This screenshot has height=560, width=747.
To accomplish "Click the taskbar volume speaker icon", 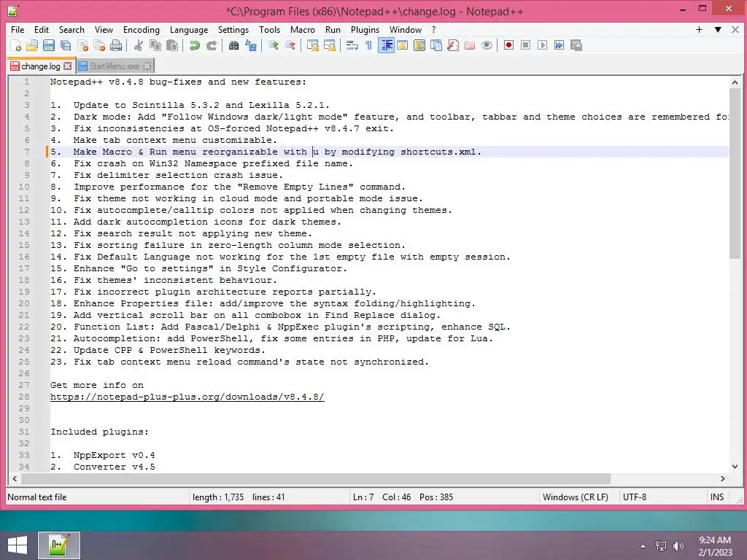I will [x=678, y=546].
